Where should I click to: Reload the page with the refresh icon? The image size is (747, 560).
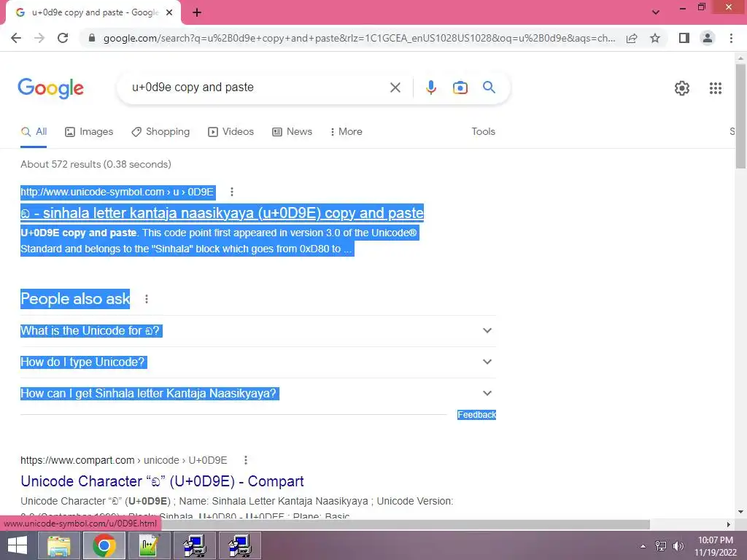point(63,38)
